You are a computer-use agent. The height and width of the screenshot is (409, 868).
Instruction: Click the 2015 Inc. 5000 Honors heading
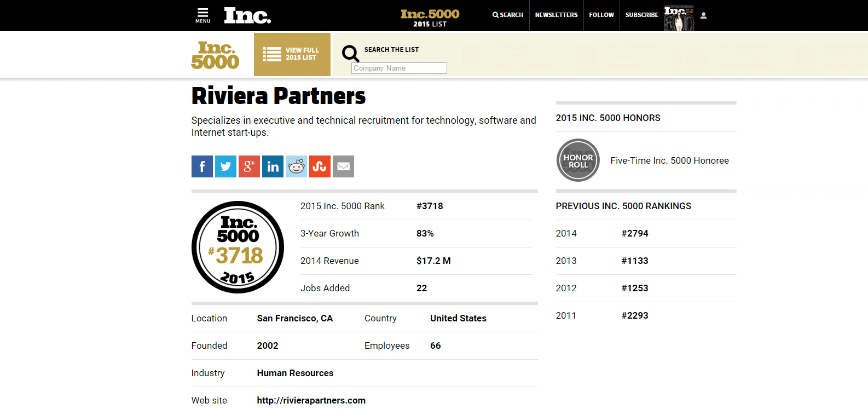pyautogui.click(x=608, y=118)
